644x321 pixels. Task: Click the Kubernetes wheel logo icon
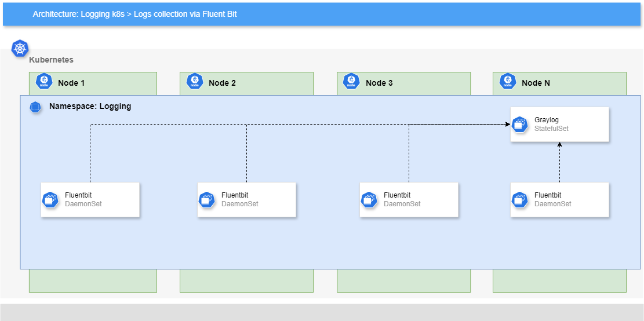click(x=20, y=49)
